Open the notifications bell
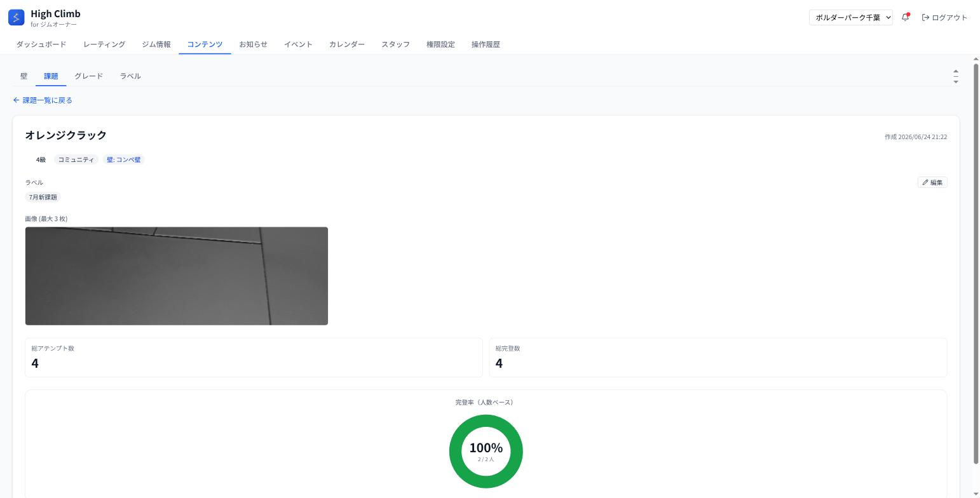 coord(906,17)
